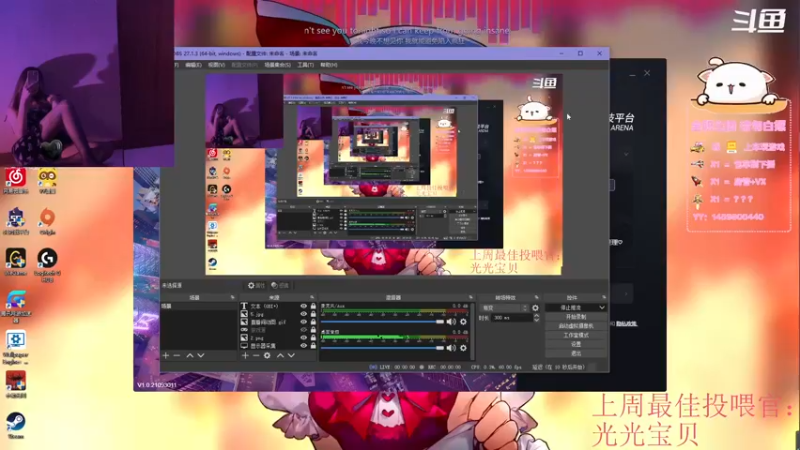Expand the 停止推流 button's dropdown arrow

click(x=602, y=308)
